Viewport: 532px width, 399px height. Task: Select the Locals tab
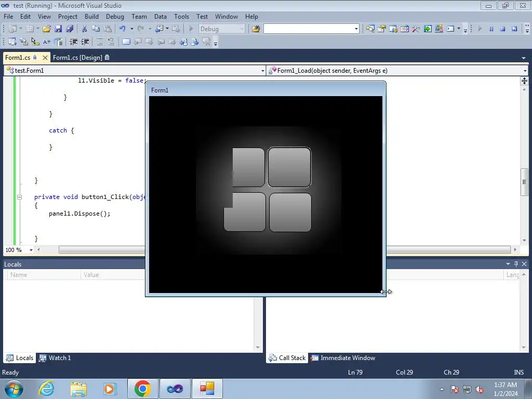pos(20,357)
